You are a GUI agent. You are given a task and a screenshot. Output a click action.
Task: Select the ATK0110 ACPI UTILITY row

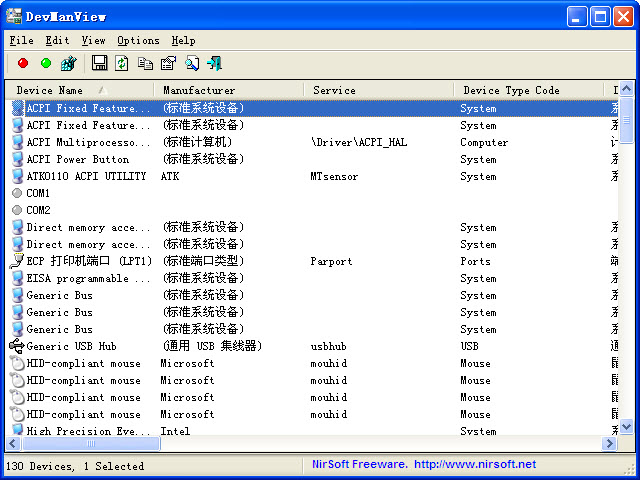(x=312, y=176)
